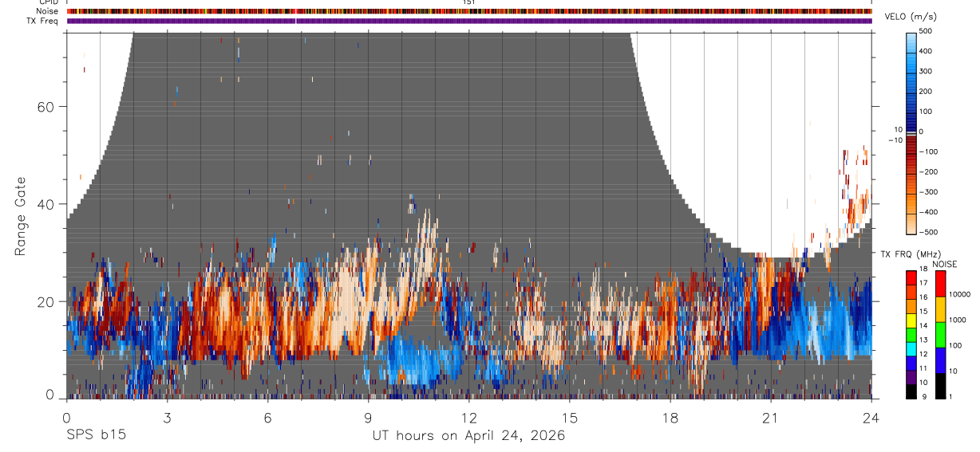Click the TX FRQ frequency color bar

pos(911,335)
